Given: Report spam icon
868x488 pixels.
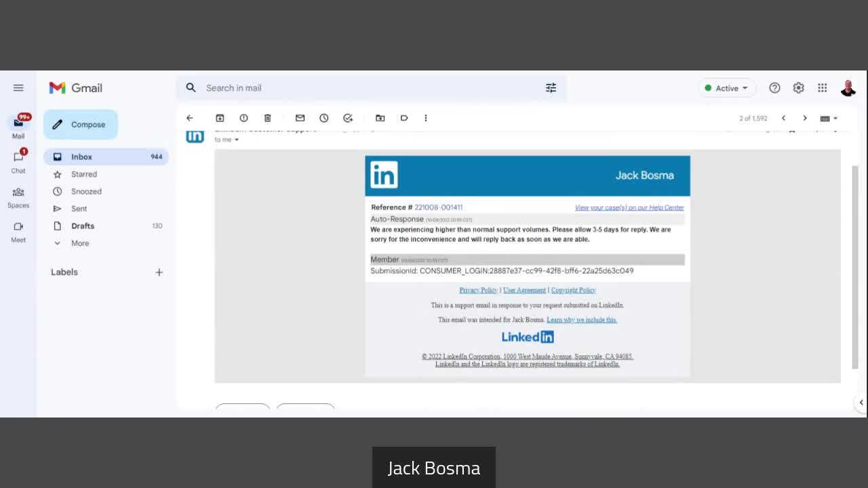Looking at the screenshot, I should point(244,118).
